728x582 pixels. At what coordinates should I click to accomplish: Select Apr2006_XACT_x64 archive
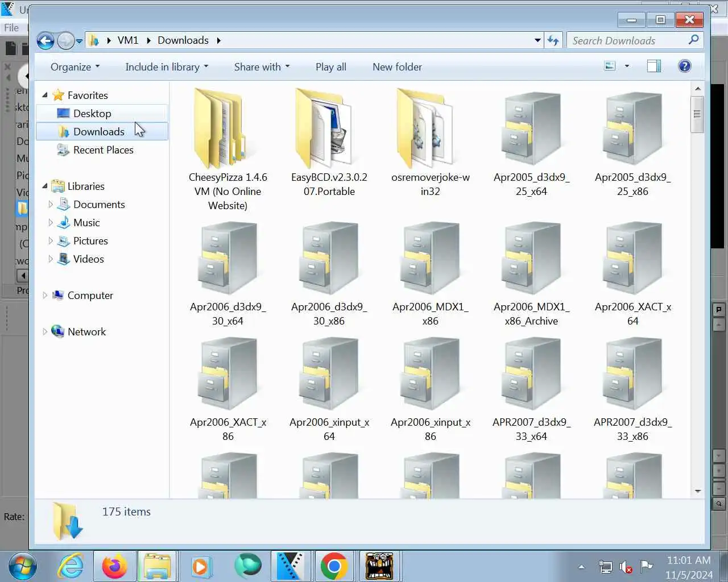tap(632, 274)
